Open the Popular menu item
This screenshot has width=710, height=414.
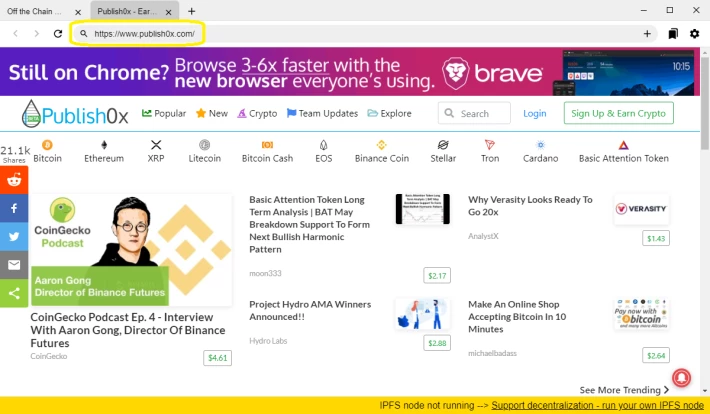164,113
